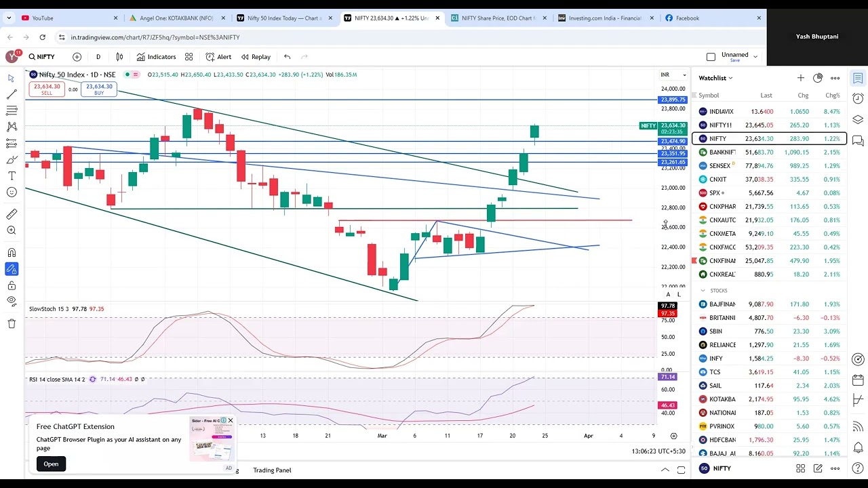The height and width of the screenshot is (488, 868).
Task: Open the Trading Panel tab
Action: coord(272,470)
